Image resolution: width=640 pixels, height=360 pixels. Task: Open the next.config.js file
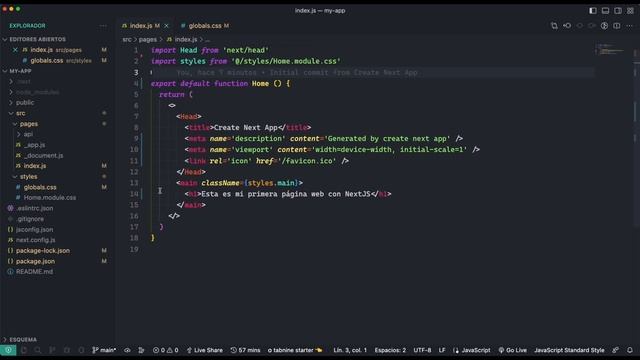click(36, 240)
